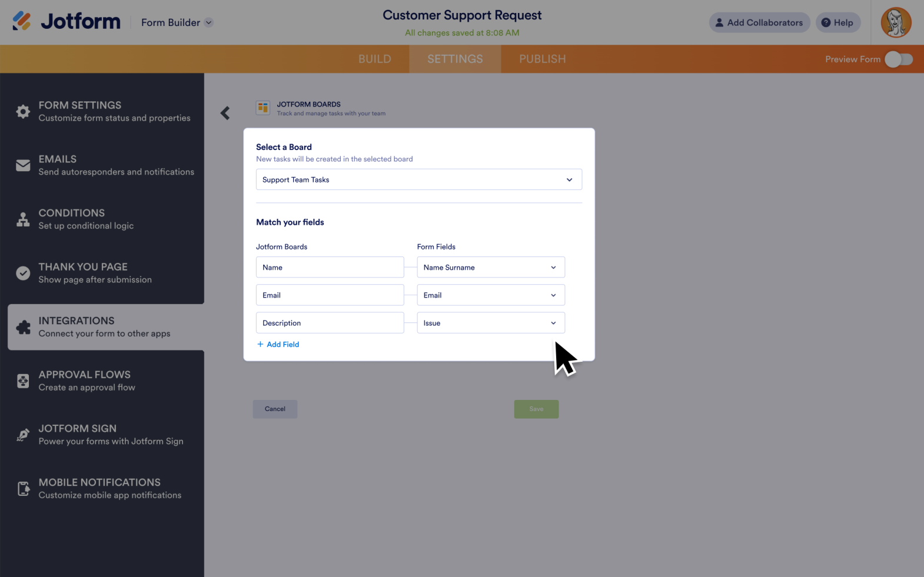Viewport: 924px width, 577px height.
Task: Click the Integrations puzzle piece icon
Action: (x=24, y=327)
